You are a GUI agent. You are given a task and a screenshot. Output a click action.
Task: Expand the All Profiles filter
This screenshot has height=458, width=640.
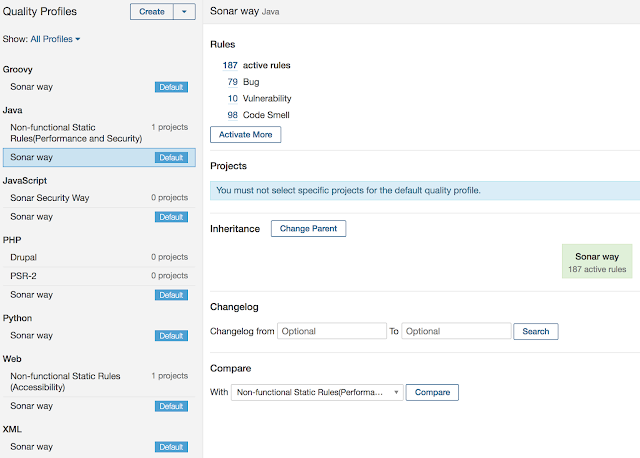(x=55, y=39)
